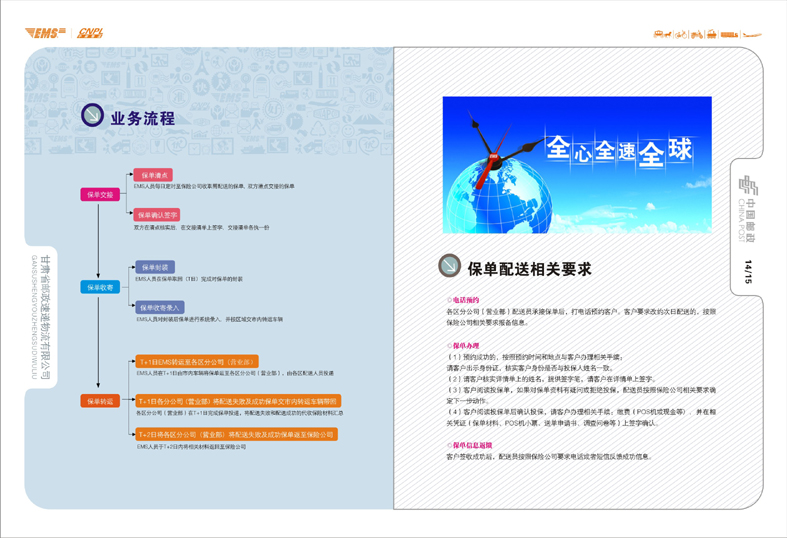Click the line starting （2）请客户核实详情单

coord(551,379)
